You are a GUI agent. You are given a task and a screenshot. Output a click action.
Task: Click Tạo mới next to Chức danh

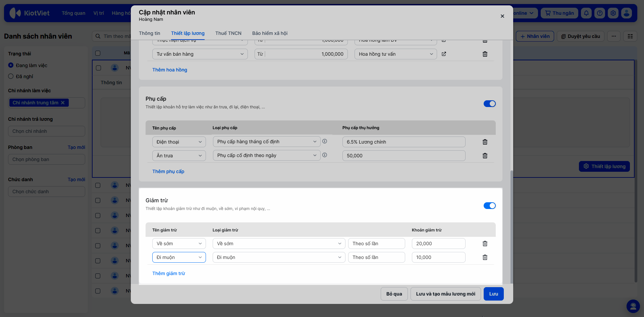(76, 179)
